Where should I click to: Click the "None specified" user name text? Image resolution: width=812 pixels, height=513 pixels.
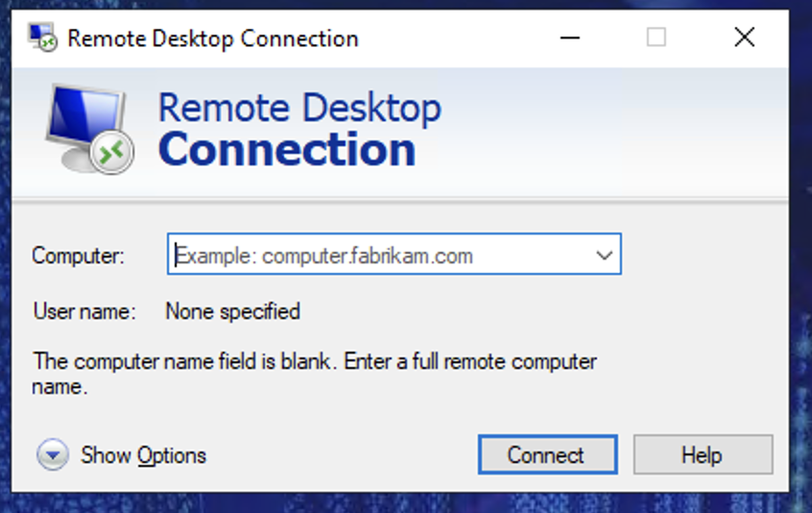pos(232,311)
